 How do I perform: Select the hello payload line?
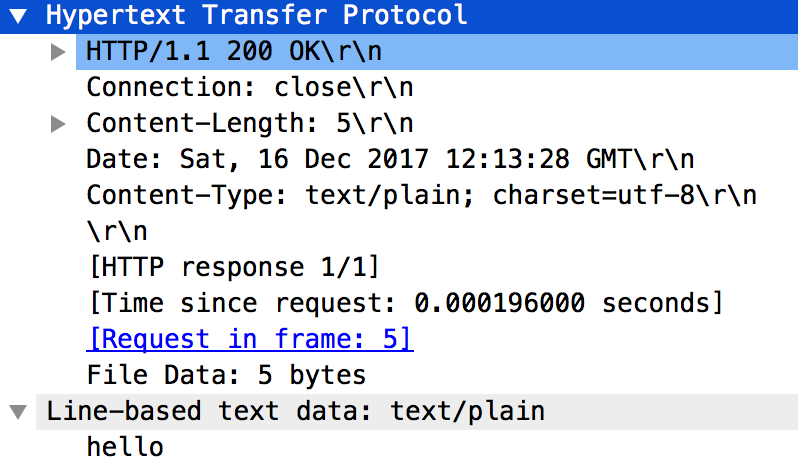click(125, 447)
